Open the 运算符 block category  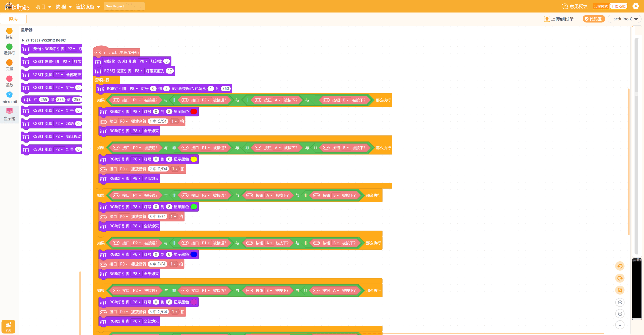pyautogui.click(x=9, y=49)
